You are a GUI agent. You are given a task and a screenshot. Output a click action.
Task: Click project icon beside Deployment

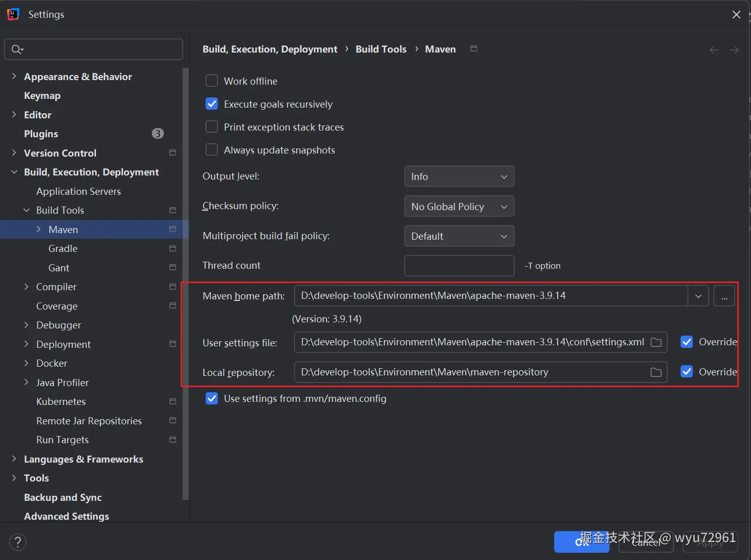[x=172, y=344]
